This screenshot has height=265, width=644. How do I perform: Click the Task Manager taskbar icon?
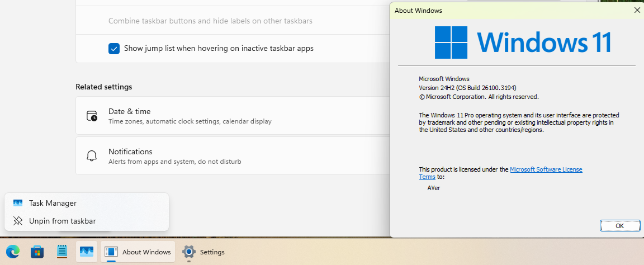point(87,252)
